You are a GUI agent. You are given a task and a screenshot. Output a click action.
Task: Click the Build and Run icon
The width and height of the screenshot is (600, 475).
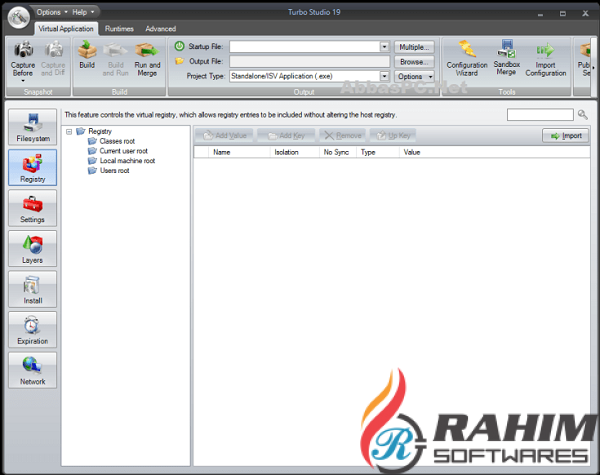(116, 50)
